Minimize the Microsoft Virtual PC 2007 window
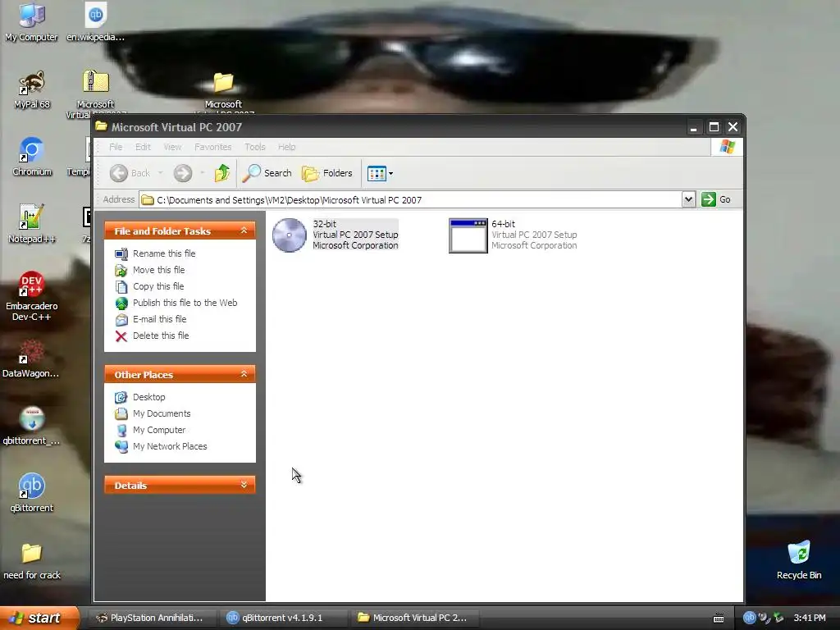 pos(694,127)
